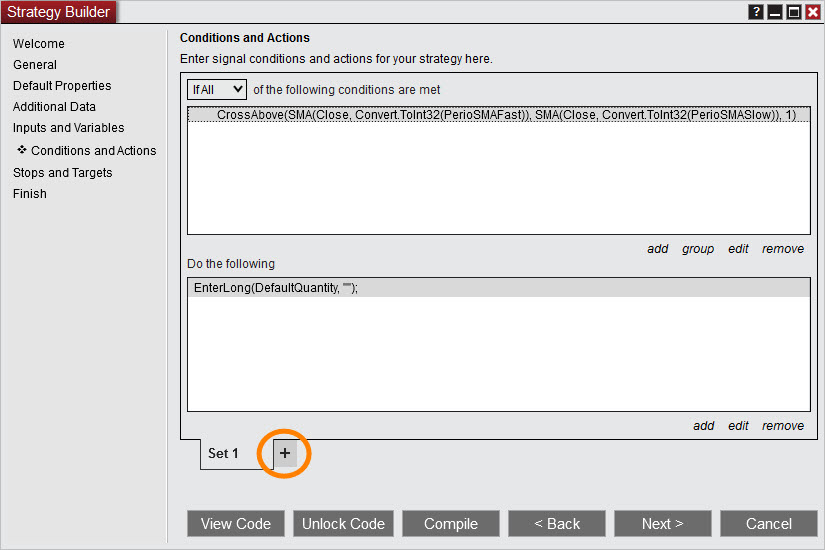Select Conditions and Actions step
This screenshot has height=550, width=825.
point(93,151)
